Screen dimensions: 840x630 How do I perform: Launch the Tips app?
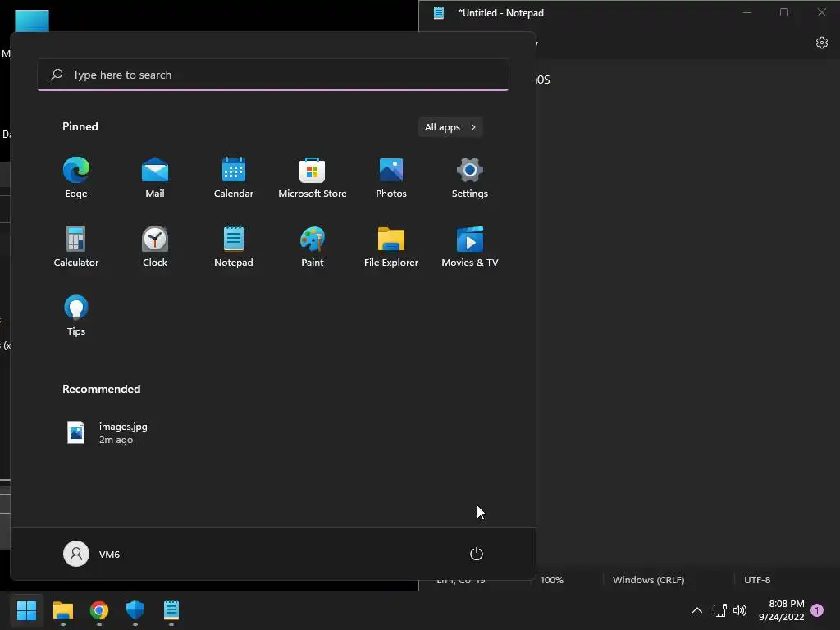tap(76, 316)
